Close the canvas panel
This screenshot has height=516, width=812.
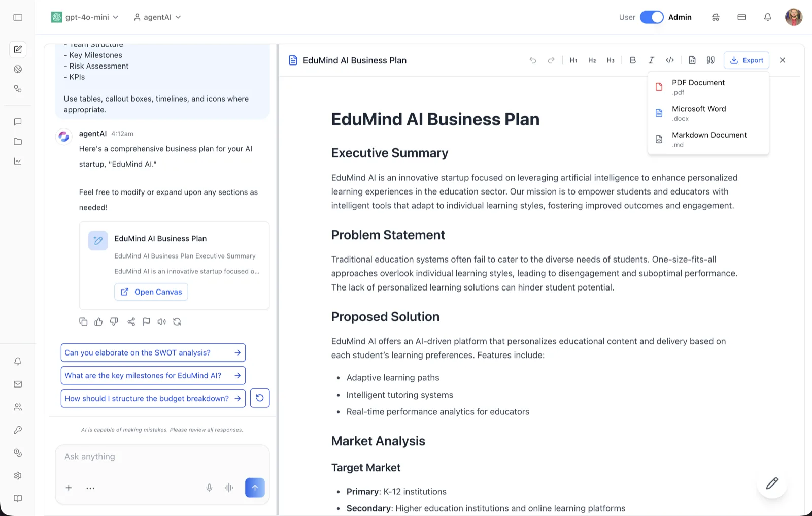(783, 60)
